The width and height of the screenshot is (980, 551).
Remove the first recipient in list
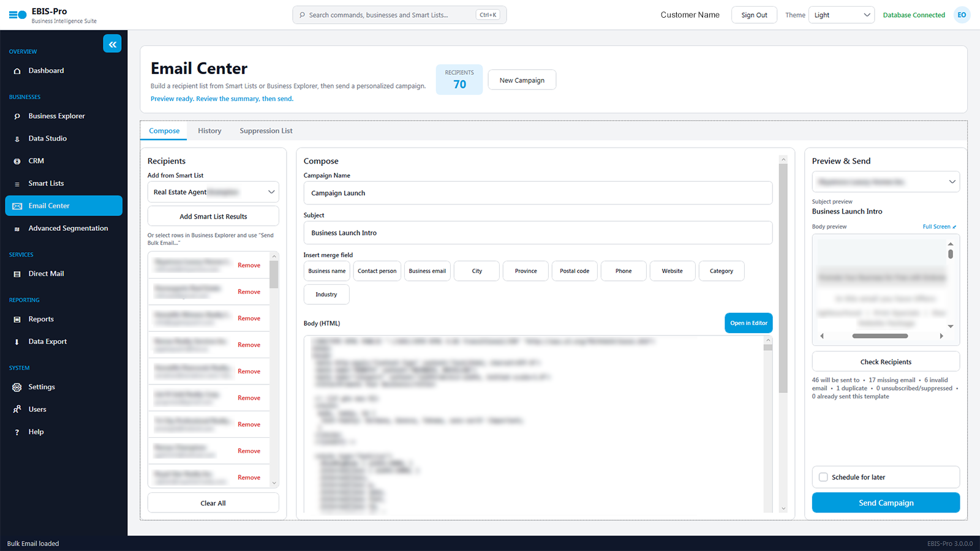coord(249,265)
